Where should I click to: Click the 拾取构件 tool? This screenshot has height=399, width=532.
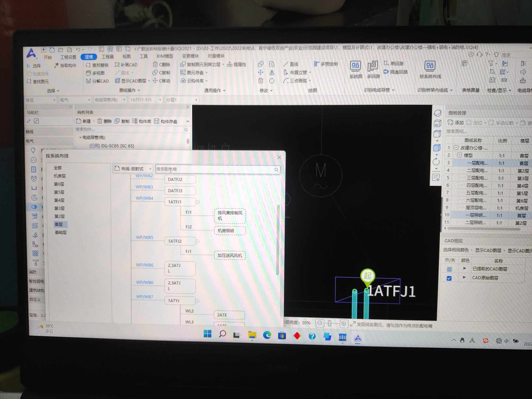pyautogui.click(x=65, y=65)
